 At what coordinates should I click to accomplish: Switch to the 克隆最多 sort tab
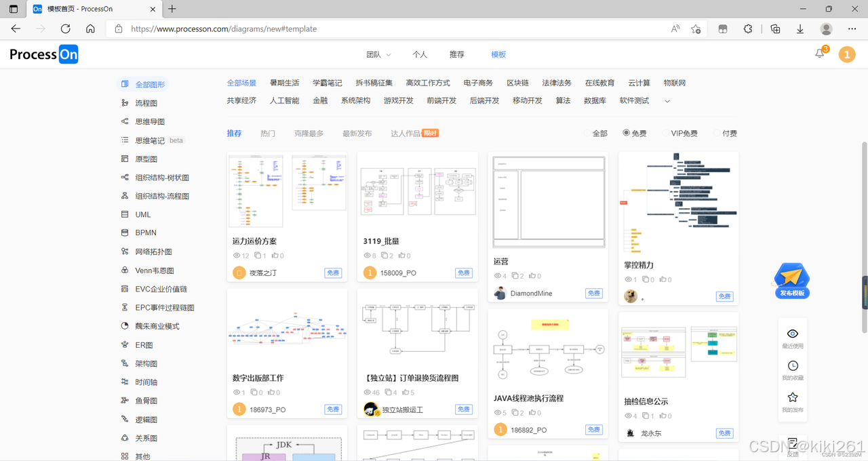coord(309,134)
